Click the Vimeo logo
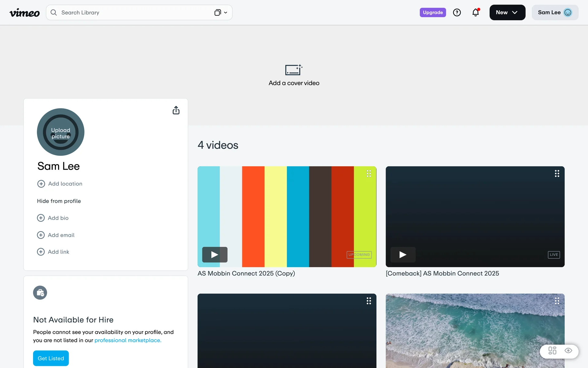This screenshot has width=588, height=368. coord(24,13)
